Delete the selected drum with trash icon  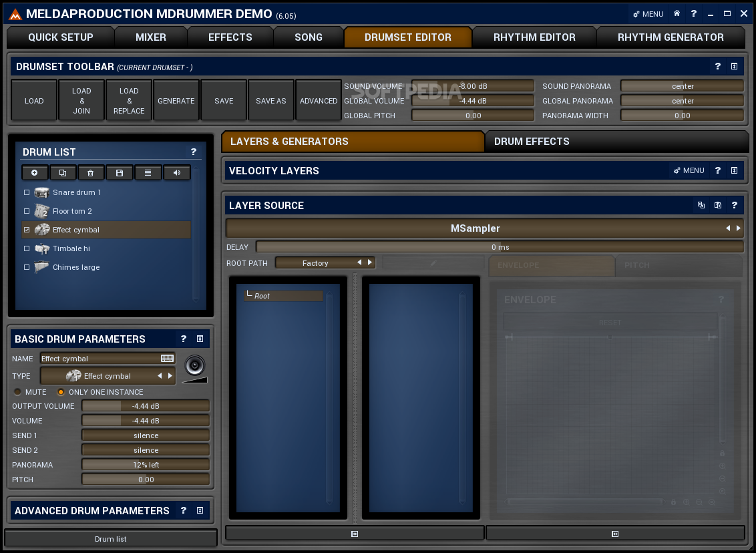point(91,172)
